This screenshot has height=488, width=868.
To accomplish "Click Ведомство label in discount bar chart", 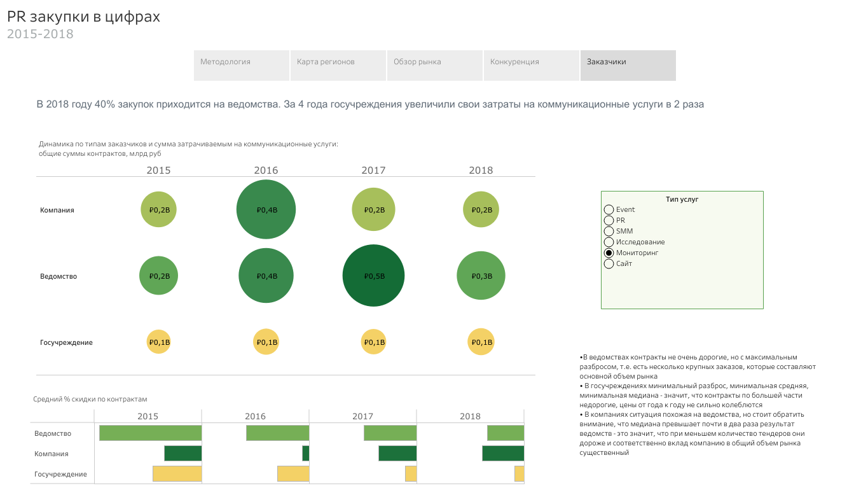I will pos(53,433).
